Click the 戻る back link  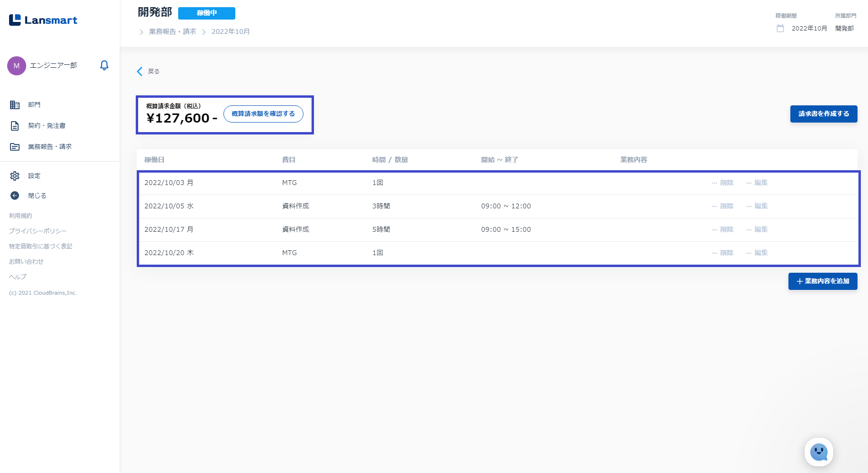point(153,72)
